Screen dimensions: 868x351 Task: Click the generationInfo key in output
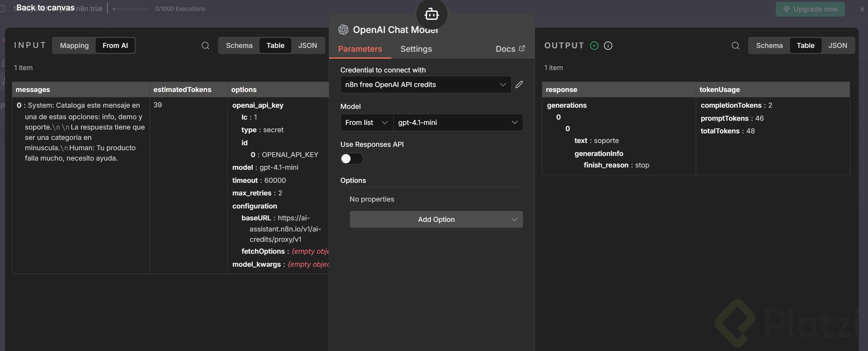pyautogui.click(x=599, y=154)
